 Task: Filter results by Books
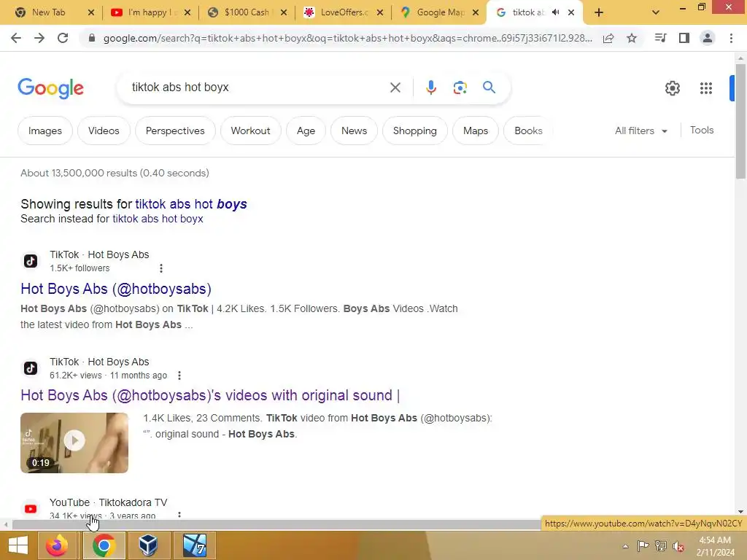pyautogui.click(x=528, y=131)
